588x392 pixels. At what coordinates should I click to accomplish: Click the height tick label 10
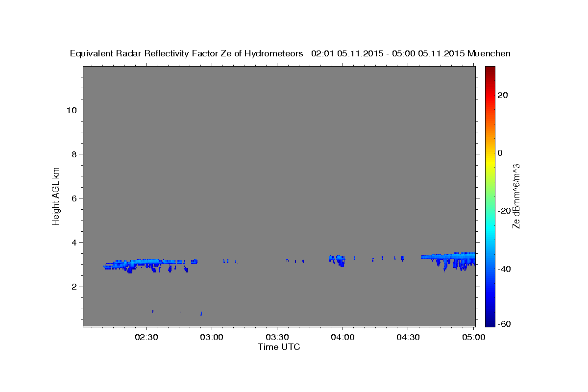point(72,110)
